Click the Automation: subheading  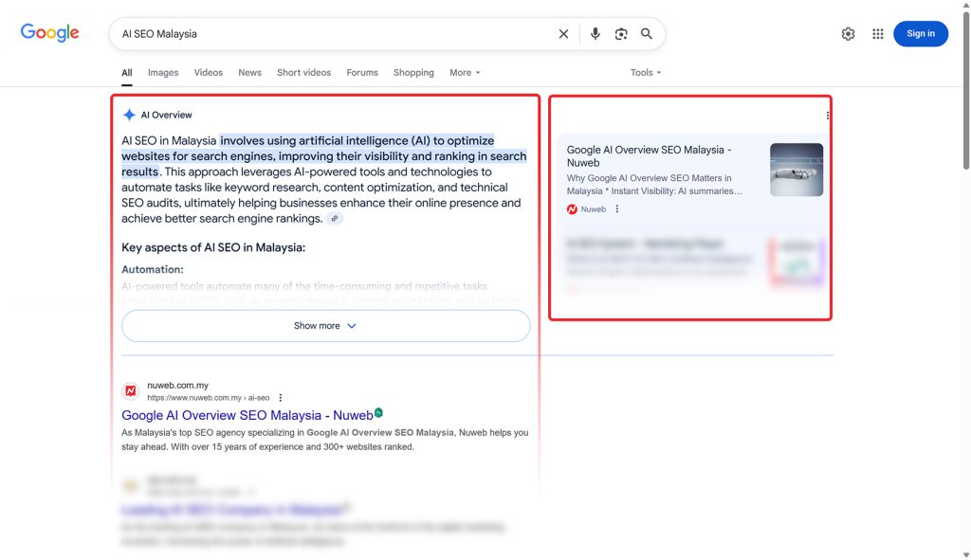tap(153, 269)
